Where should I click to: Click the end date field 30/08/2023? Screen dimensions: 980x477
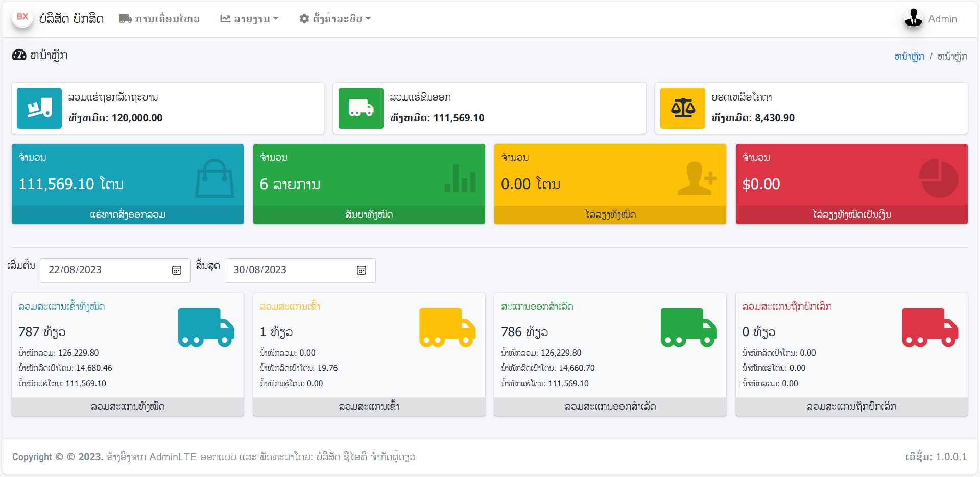coord(300,270)
